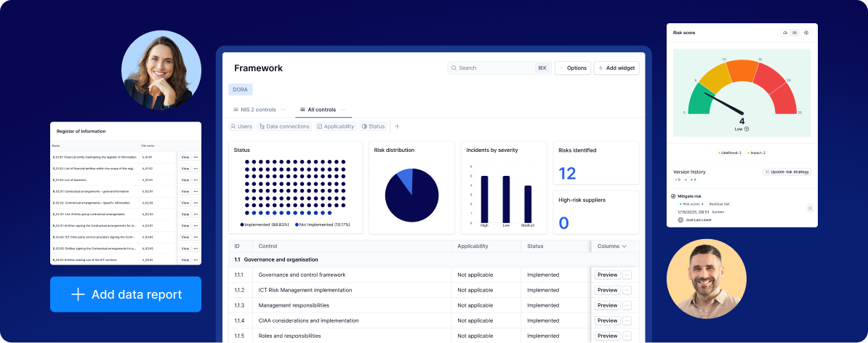The width and height of the screenshot is (868, 343).
Task: Click the help icon beside Low label
Action: coord(747,129)
